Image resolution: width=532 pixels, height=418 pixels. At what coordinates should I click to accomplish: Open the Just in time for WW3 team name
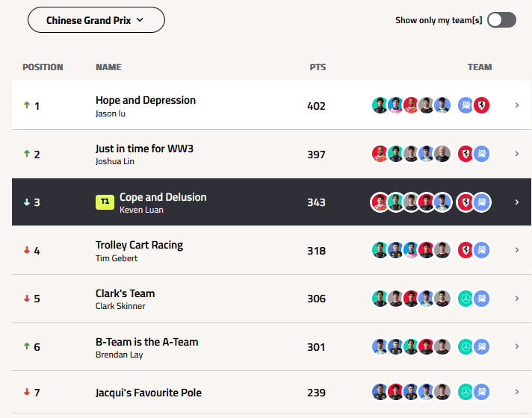click(144, 149)
